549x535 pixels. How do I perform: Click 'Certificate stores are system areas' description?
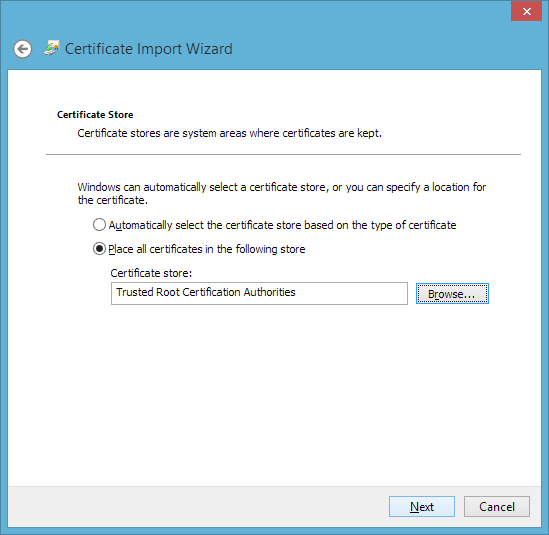pos(229,133)
